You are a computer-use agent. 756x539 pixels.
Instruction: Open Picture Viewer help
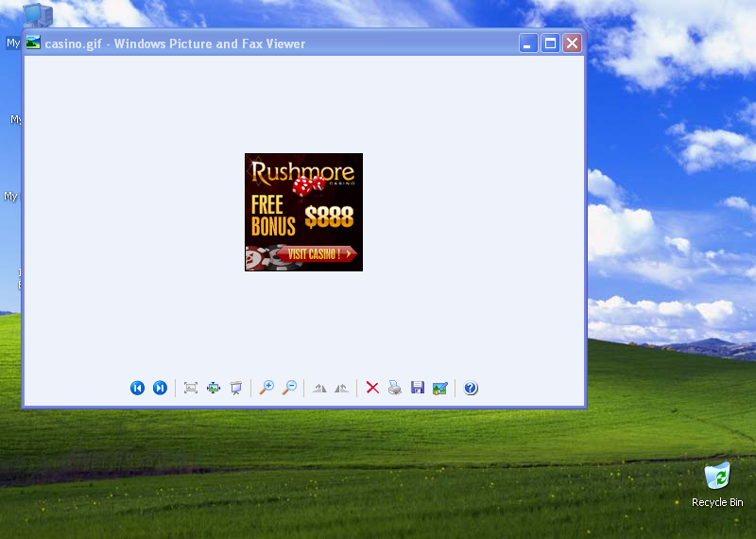click(x=471, y=388)
